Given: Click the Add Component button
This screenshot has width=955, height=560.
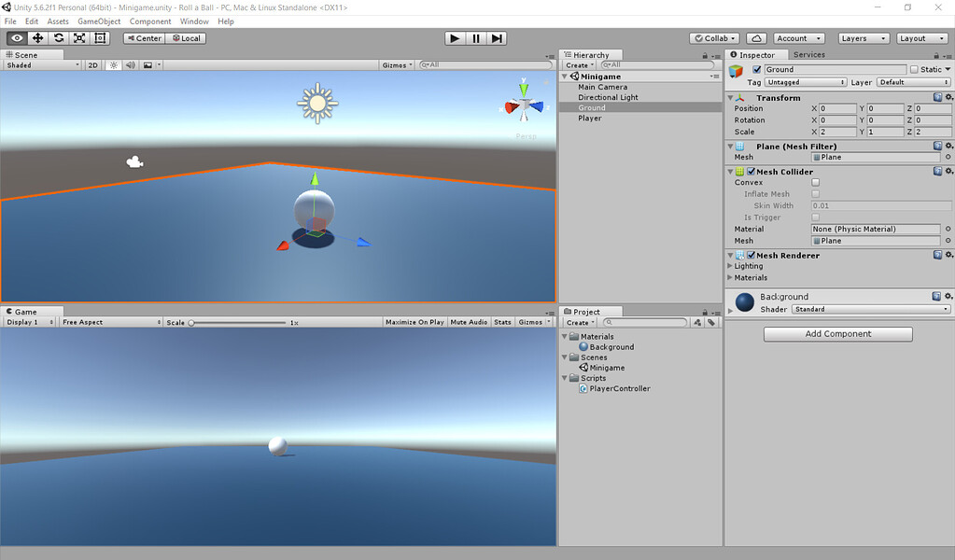Looking at the screenshot, I should [x=836, y=333].
